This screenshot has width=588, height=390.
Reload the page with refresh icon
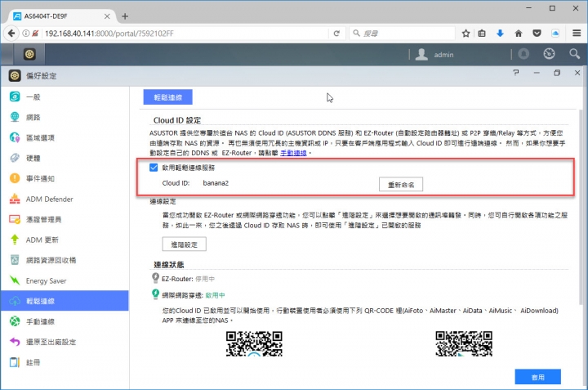tap(336, 34)
